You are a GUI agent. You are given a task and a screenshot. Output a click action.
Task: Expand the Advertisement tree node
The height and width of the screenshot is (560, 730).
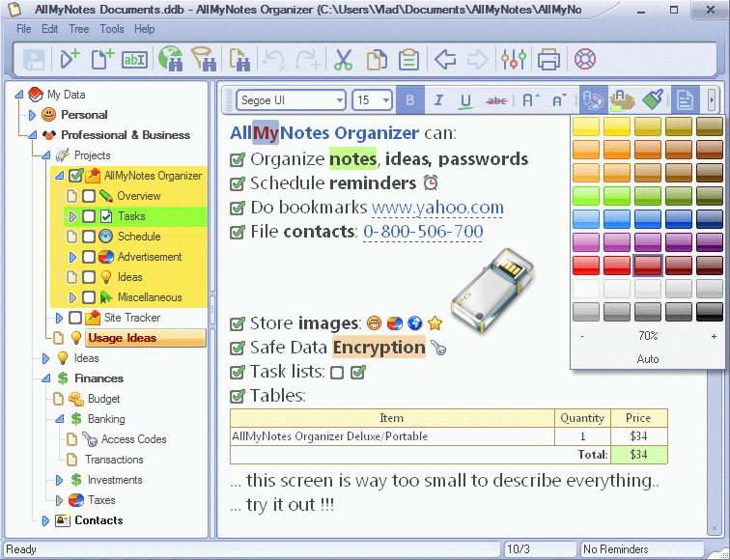pyautogui.click(x=72, y=257)
